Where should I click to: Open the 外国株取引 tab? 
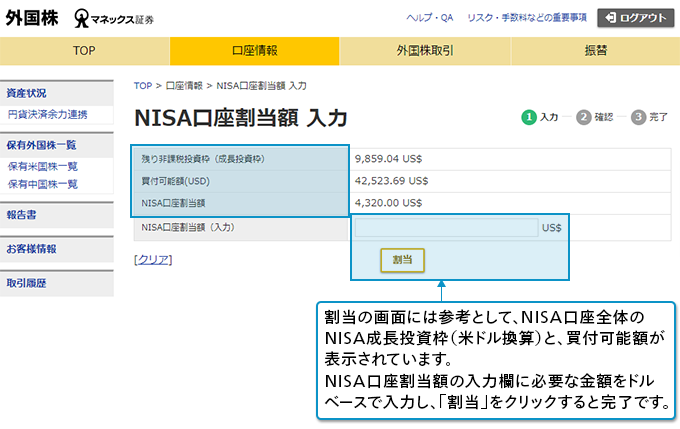[424, 50]
